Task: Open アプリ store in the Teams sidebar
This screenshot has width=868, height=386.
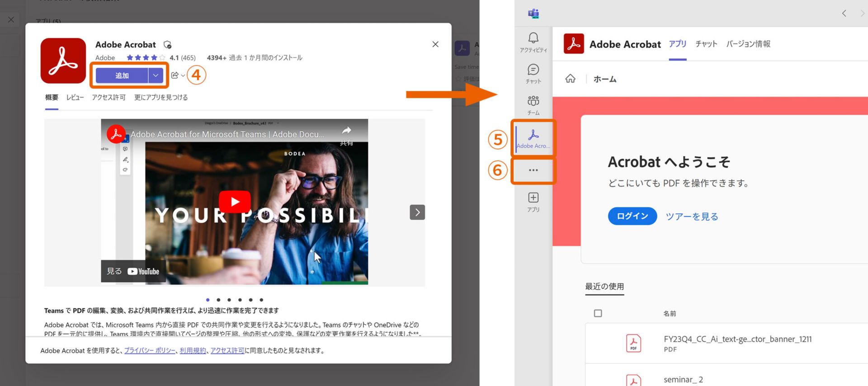Action: point(533,202)
